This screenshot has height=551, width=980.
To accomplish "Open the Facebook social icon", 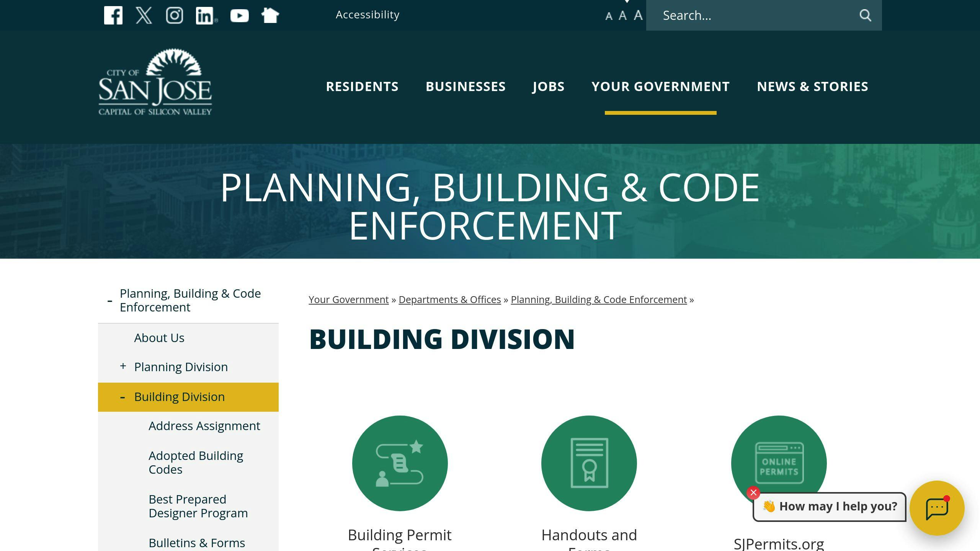I will [113, 15].
